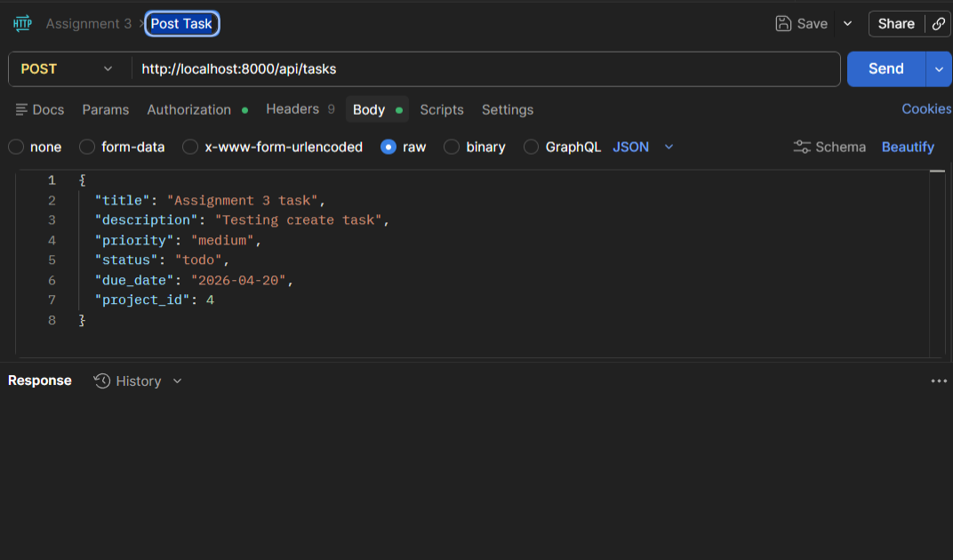Click the Response tab label
Viewport: 953px width, 560px height.
click(x=39, y=380)
